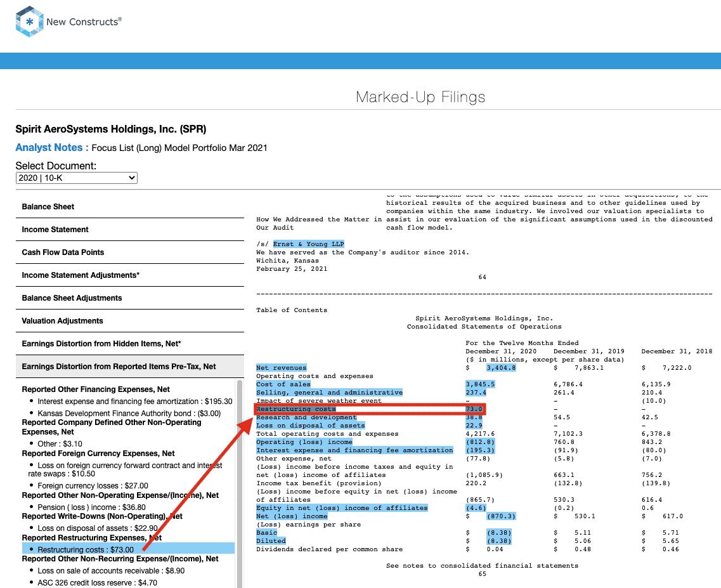Click highlighted Basic earnings per share label
Screen dimensions: 721x588
pos(267,533)
